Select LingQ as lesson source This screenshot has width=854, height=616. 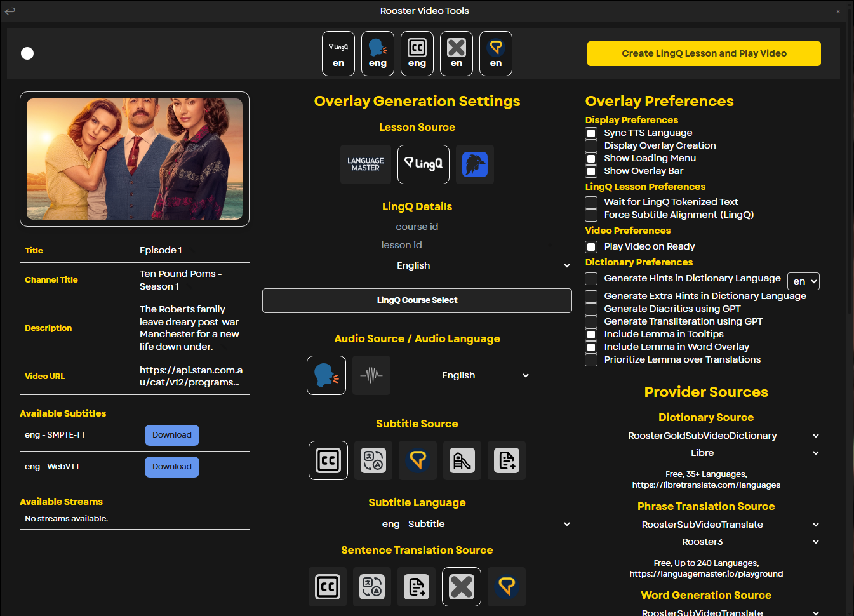[x=424, y=164]
